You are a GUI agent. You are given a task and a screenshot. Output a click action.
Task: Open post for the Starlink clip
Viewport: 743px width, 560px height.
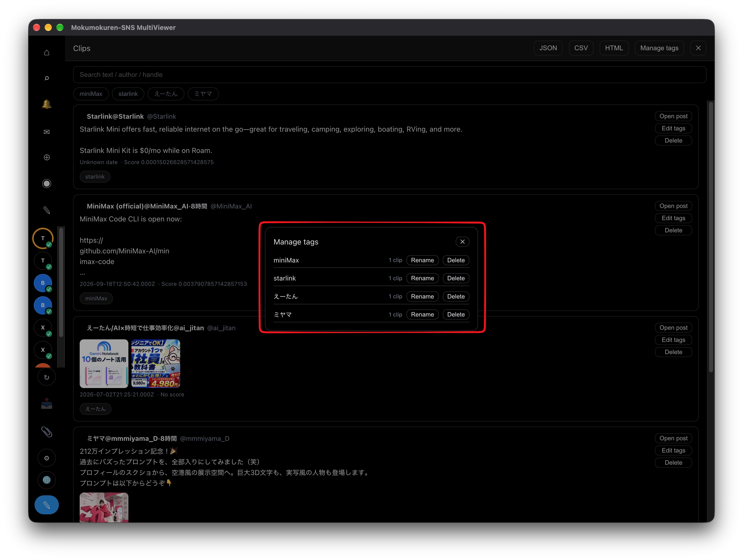point(673,116)
